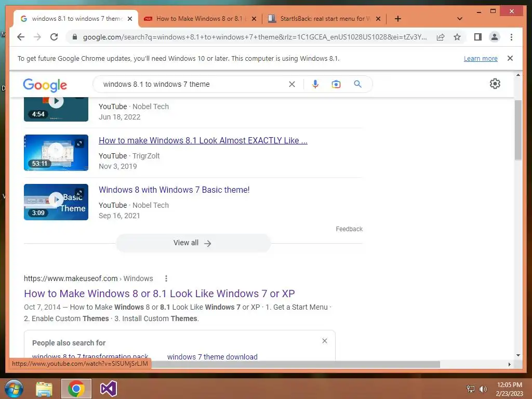Viewport: 532px width, 399px height.
Task: Search windows 7 theme download suggestion
Action: (212, 356)
